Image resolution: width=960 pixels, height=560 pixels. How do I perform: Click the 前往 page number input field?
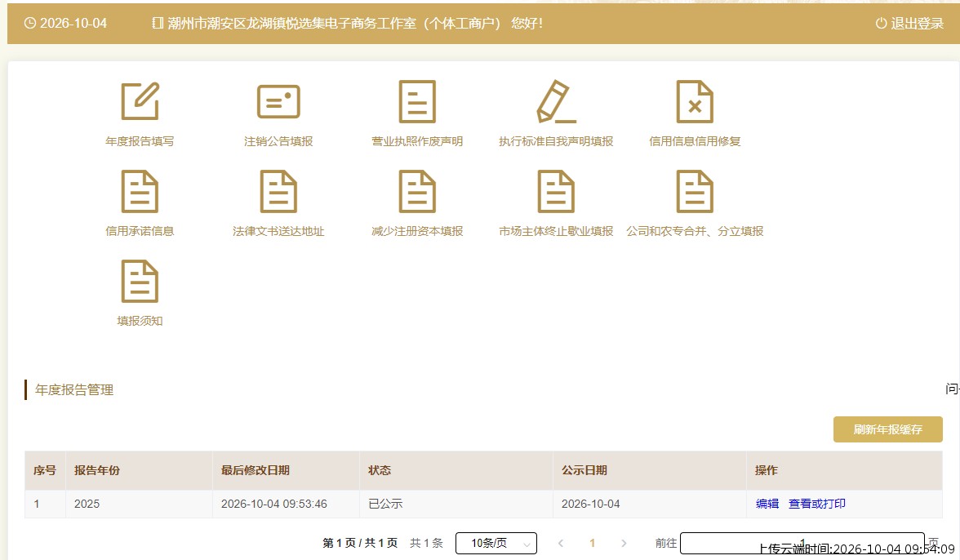pos(802,544)
